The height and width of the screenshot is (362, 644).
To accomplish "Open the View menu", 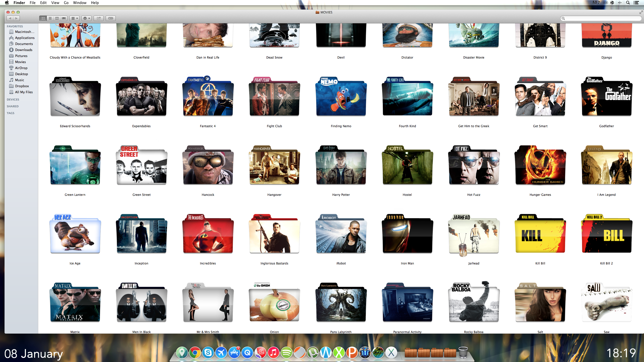I will click(x=55, y=3).
